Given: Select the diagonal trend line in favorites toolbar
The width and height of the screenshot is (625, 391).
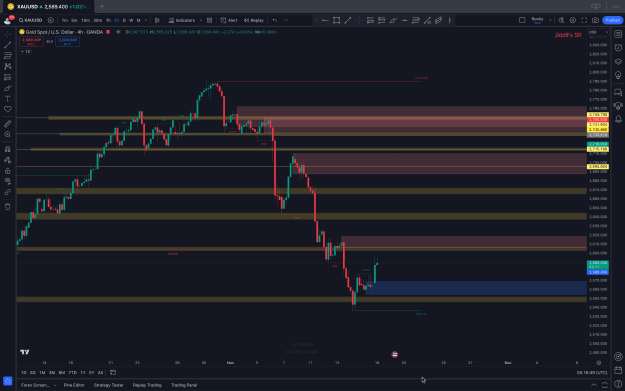Looking at the screenshot, I should click(x=348, y=20).
